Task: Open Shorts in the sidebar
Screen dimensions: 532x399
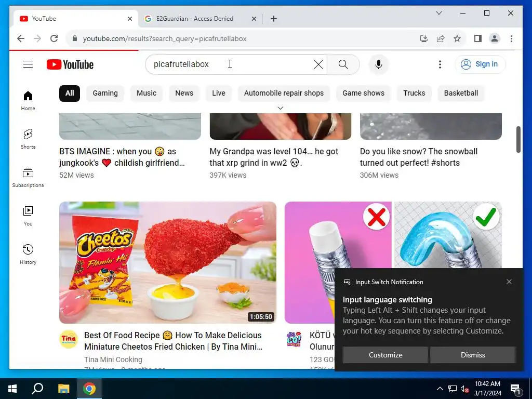Action: (28, 139)
